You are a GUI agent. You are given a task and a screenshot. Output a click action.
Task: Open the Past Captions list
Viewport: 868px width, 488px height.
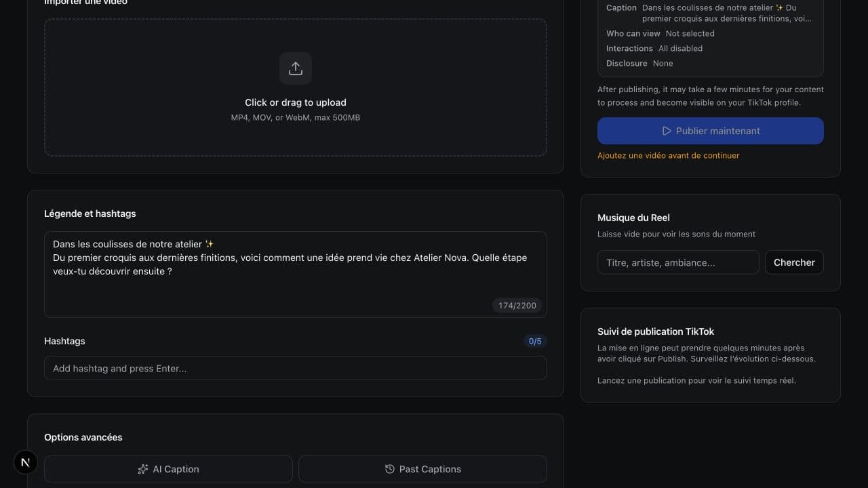click(x=422, y=469)
